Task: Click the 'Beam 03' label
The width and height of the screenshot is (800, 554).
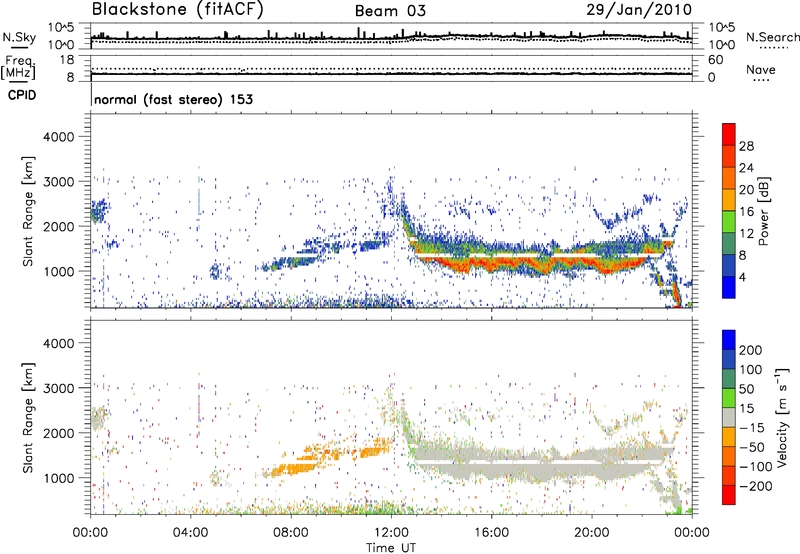Action: [390, 11]
